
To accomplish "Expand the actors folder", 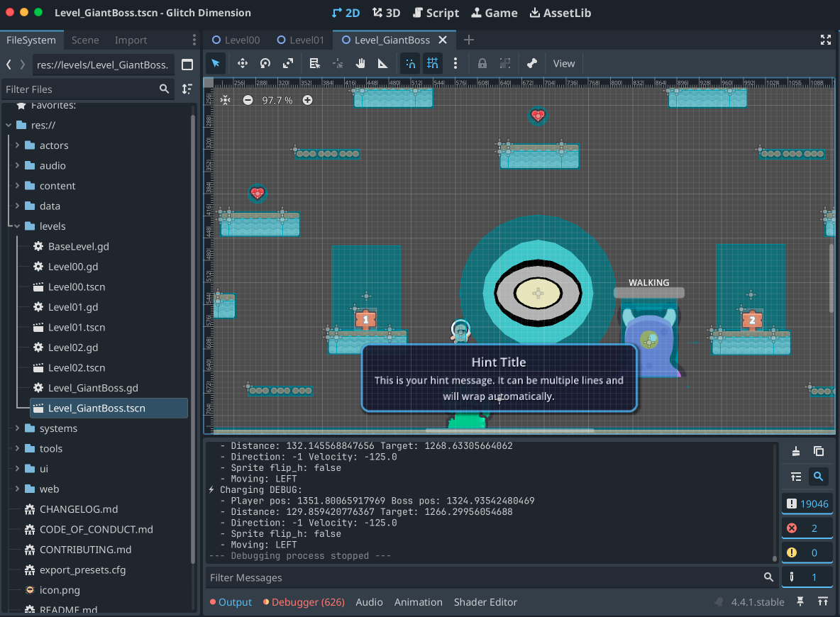I will tap(18, 145).
